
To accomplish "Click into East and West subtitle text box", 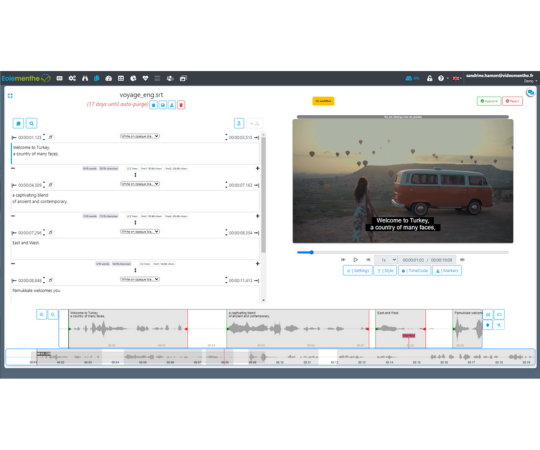I will coord(135,249).
